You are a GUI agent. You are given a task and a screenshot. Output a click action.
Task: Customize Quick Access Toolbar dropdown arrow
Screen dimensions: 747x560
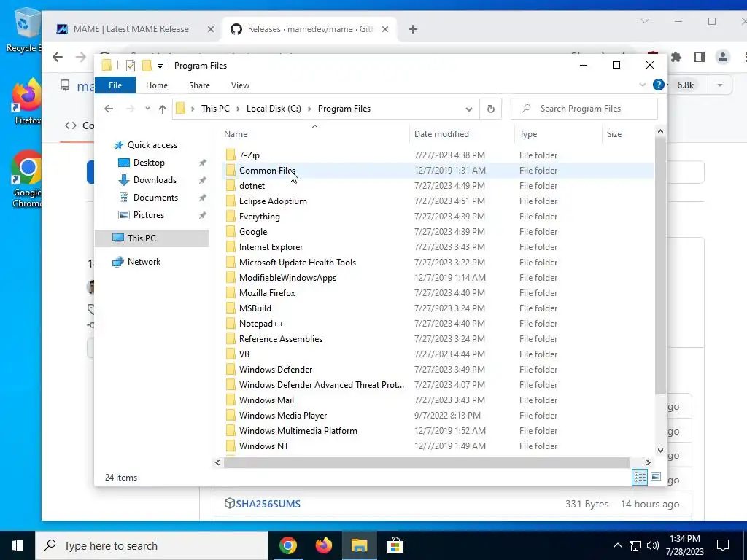(x=160, y=66)
